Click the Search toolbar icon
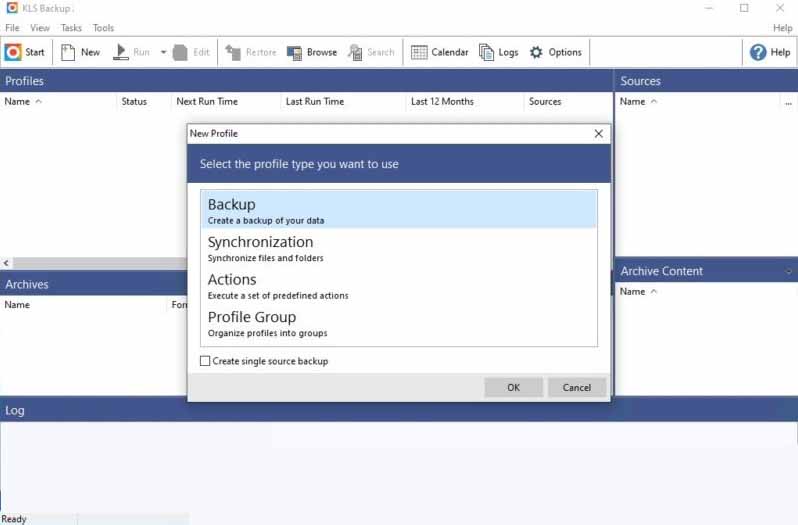Image resolution: width=798 pixels, height=525 pixels. point(355,52)
